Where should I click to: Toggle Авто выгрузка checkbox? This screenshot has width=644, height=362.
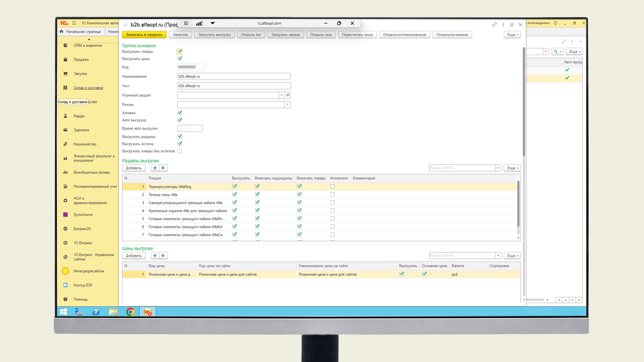click(x=180, y=120)
